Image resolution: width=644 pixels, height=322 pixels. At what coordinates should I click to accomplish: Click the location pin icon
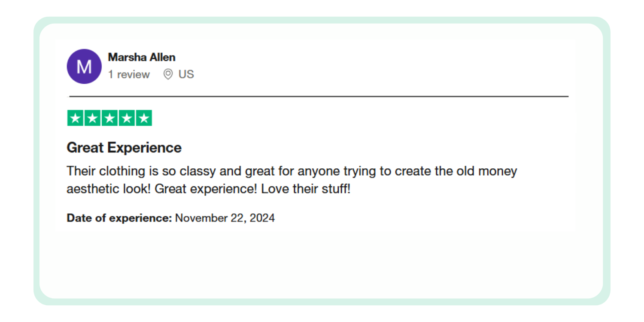point(168,74)
